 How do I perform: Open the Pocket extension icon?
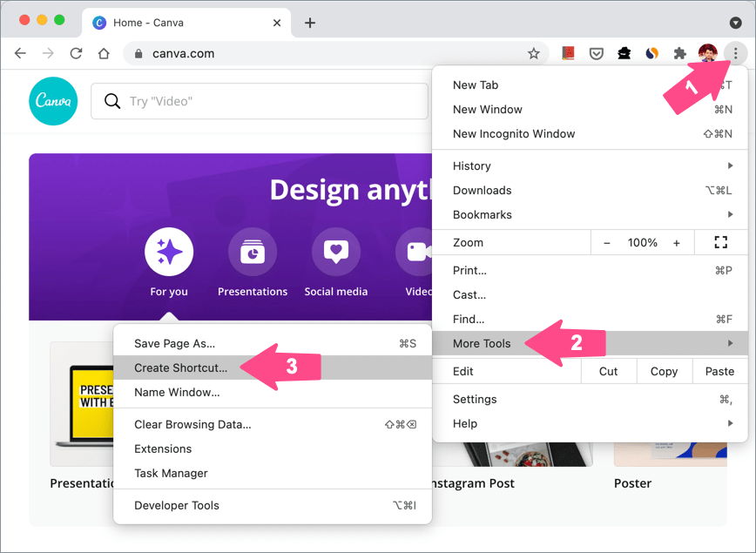(x=597, y=53)
